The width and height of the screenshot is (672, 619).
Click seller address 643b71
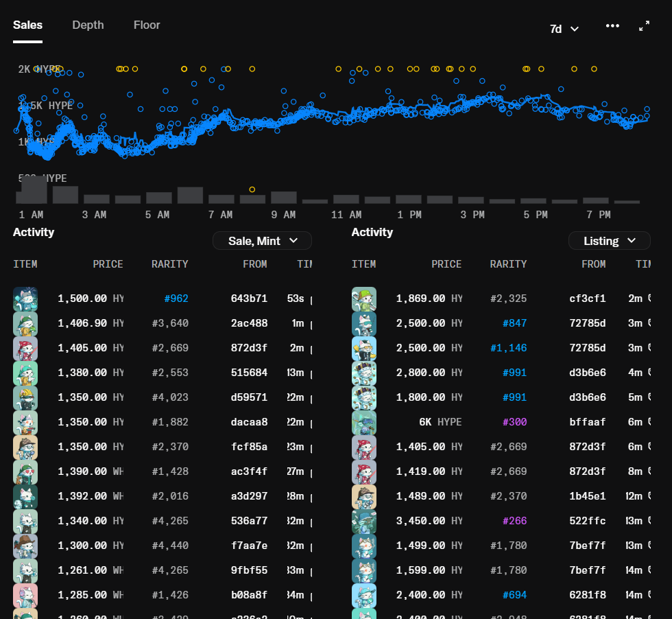pos(249,299)
